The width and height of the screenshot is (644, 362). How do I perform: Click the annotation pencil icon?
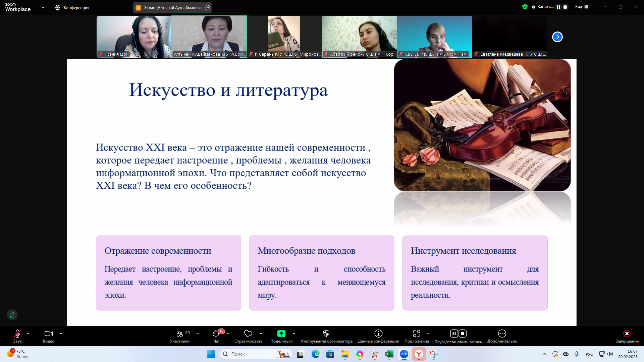[x=12, y=315]
